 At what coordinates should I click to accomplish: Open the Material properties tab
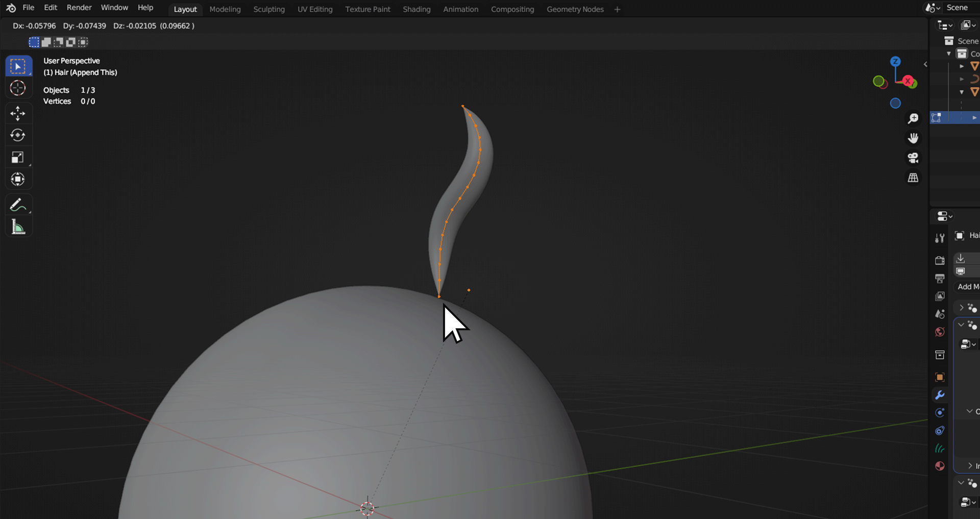coord(940,466)
